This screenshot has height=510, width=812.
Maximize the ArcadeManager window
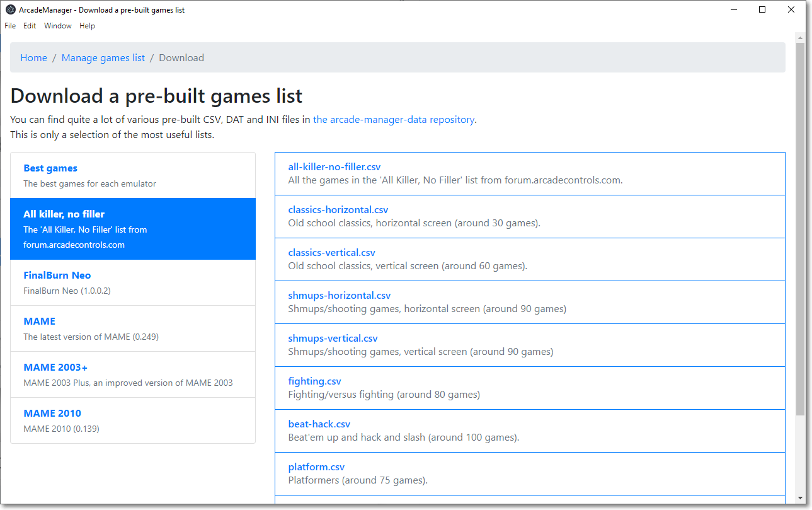(x=762, y=9)
